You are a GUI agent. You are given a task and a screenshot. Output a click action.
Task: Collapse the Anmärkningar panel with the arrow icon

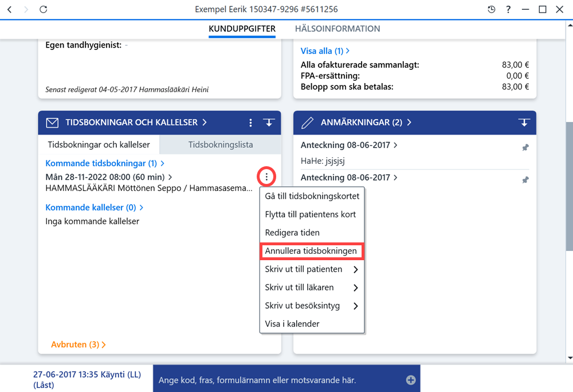click(x=524, y=123)
